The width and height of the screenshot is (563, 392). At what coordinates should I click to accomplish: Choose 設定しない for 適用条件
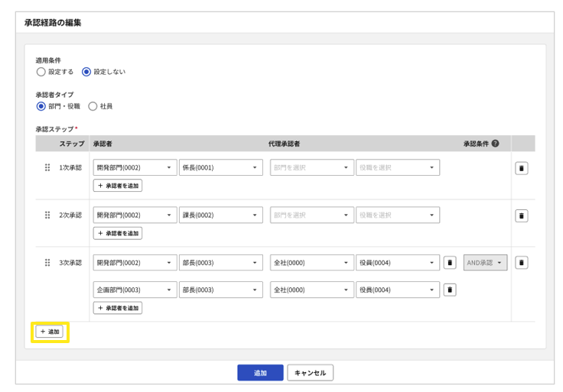pyautogui.click(x=86, y=72)
